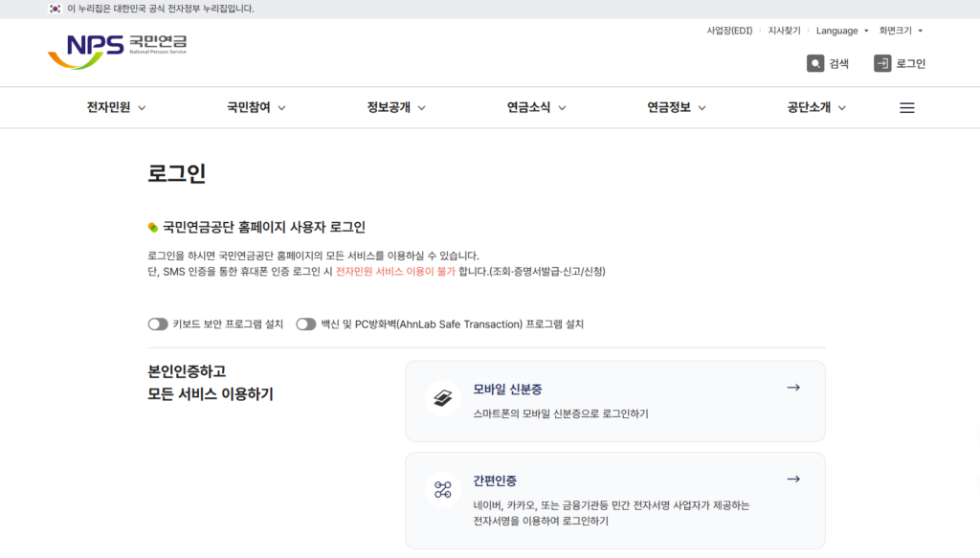The height and width of the screenshot is (558, 980).
Task: Open the 국민참여 menu
Action: [256, 108]
